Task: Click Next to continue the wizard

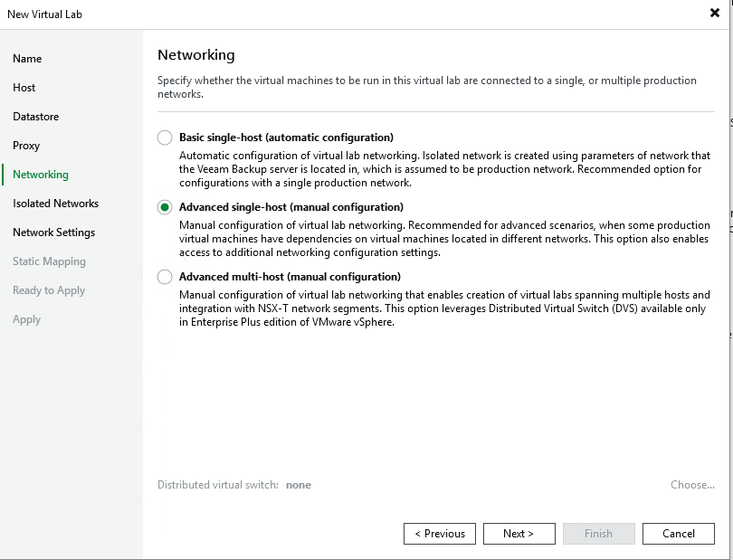Action: (519, 534)
